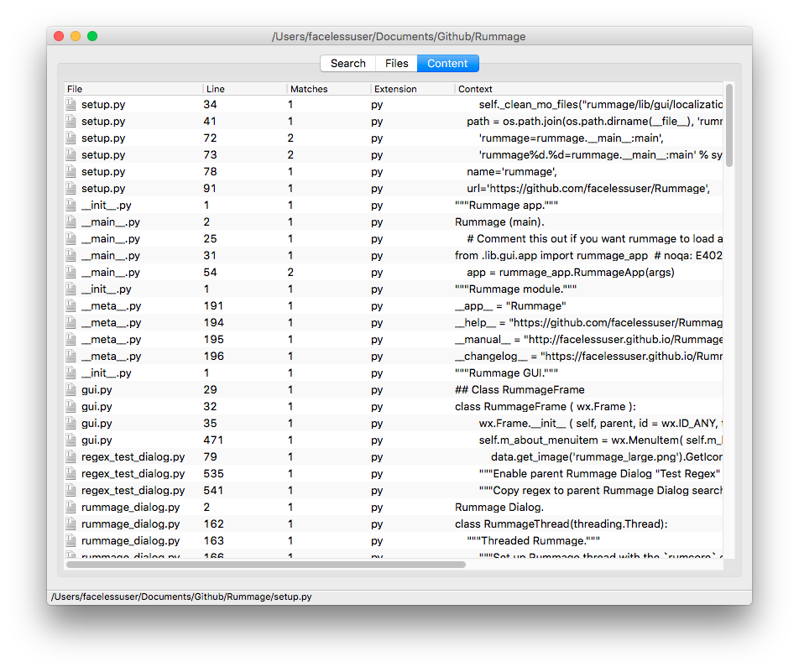Viewport: 799px width, 672px height.
Task: Sort results by Line column header
Action: 245,89
